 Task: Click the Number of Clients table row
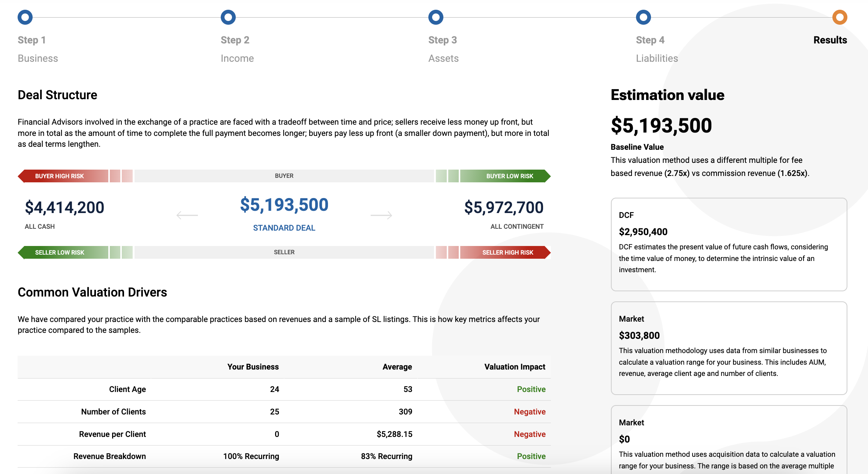click(x=284, y=412)
